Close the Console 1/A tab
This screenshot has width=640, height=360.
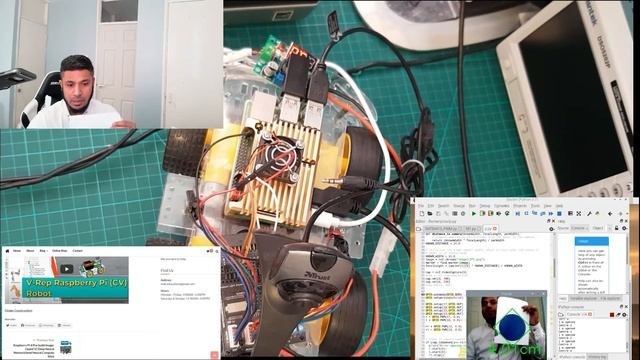[590, 314]
